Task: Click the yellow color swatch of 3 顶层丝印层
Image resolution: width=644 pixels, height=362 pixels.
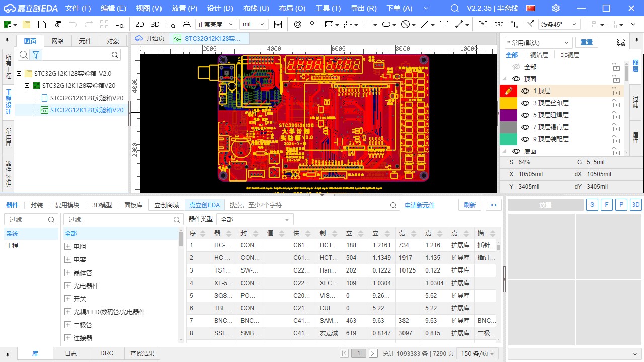Action: (x=508, y=103)
